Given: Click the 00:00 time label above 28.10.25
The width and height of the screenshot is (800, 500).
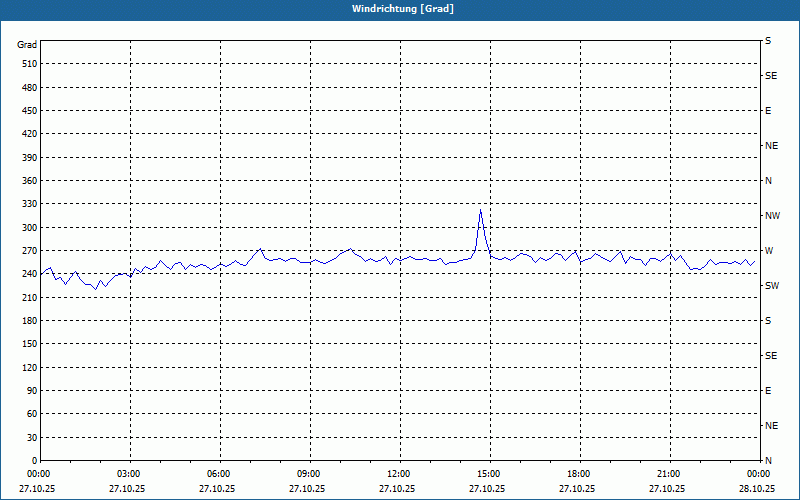Looking at the screenshot, I should coord(758,474).
